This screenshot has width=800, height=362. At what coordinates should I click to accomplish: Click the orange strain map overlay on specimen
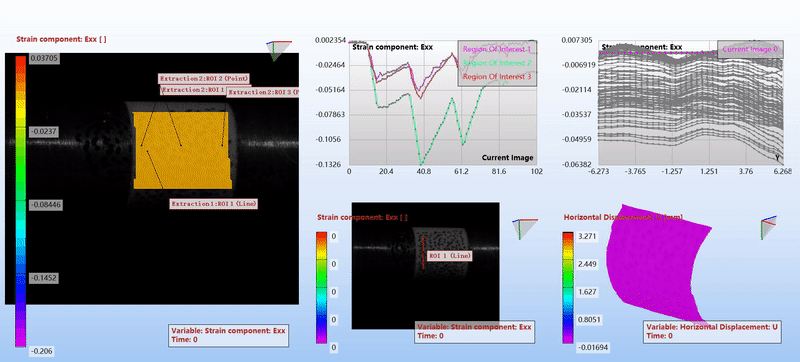tap(182, 150)
